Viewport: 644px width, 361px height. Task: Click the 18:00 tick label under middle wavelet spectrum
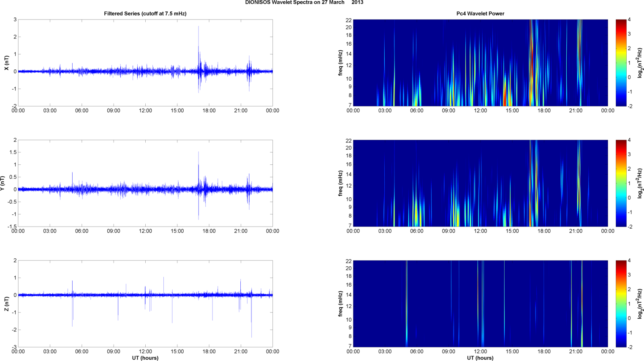tap(544, 231)
